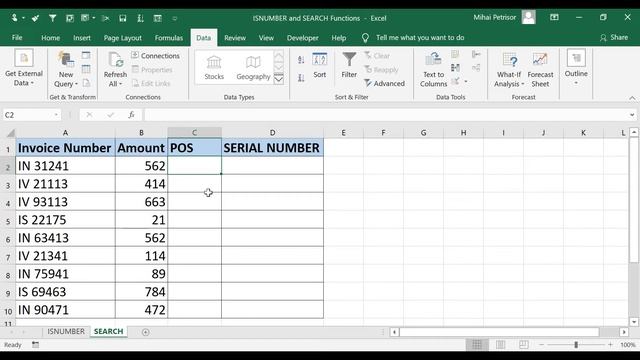
Task: Switch to the Review tab
Action: (235, 38)
